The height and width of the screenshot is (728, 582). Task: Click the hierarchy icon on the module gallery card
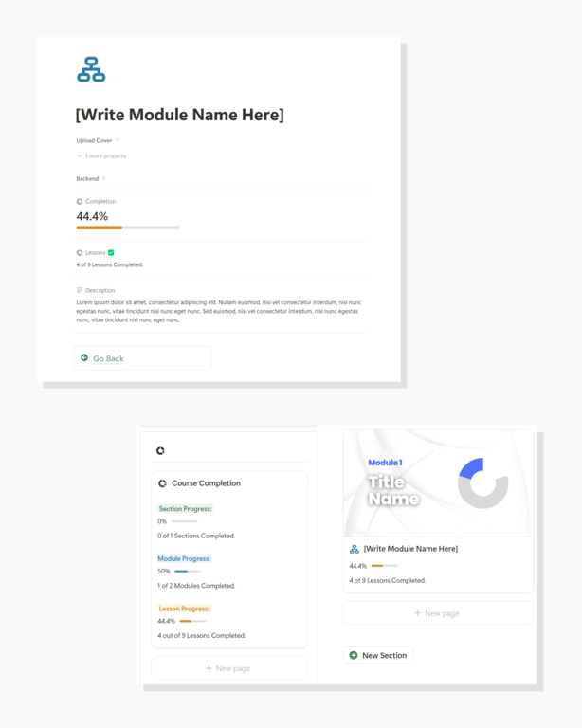355,549
